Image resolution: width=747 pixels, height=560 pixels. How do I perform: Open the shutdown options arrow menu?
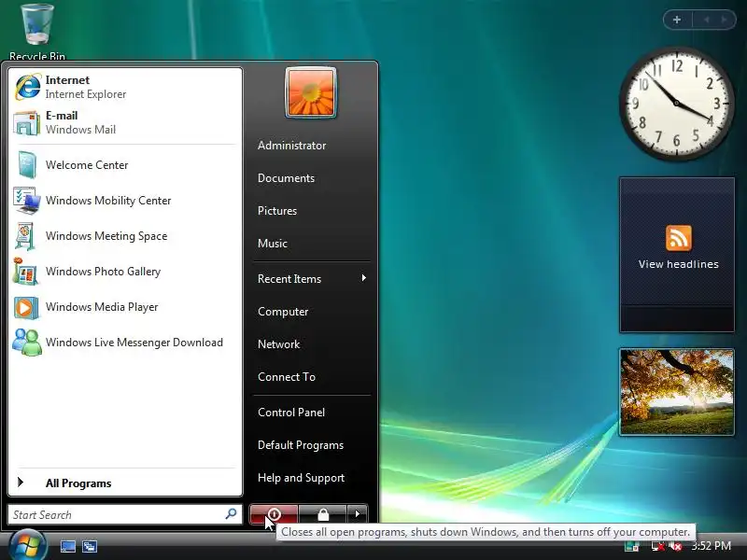[358, 515]
